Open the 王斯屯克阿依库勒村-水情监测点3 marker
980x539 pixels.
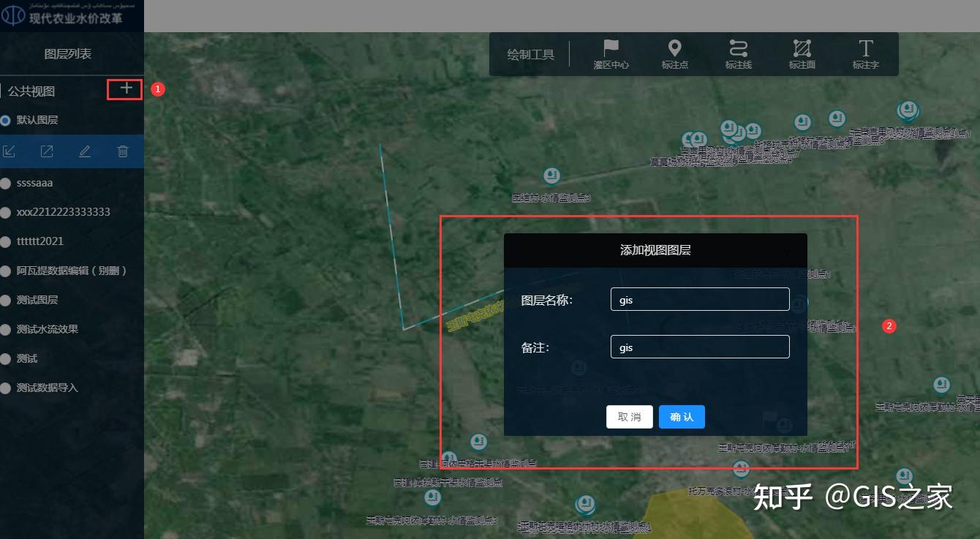[432, 498]
